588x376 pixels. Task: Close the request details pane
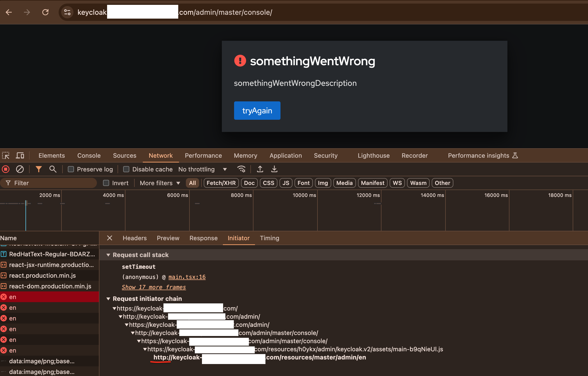(x=110, y=238)
